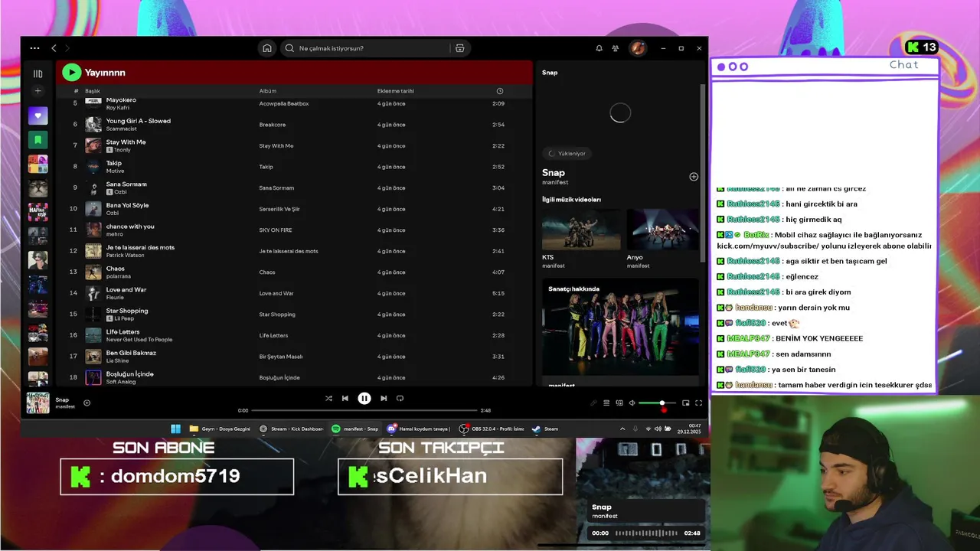Sort by the Başlık column header
980x551 pixels.
click(93, 91)
